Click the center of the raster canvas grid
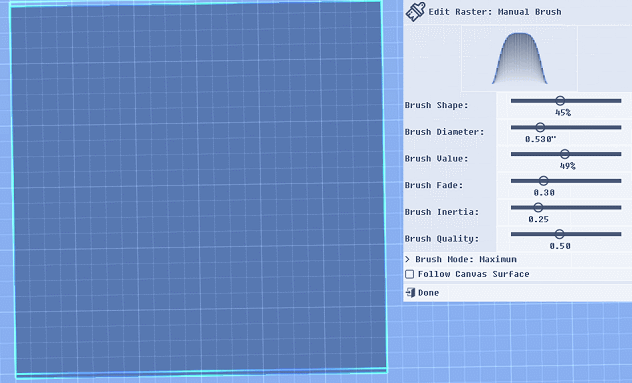The image size is (632, 383). coord(198,188)
